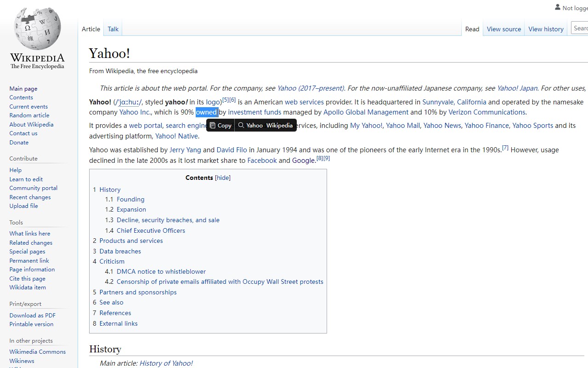Screen dimensions: 588x368
Task: Open the Yahoo Finance link
Action: (487, 126)
